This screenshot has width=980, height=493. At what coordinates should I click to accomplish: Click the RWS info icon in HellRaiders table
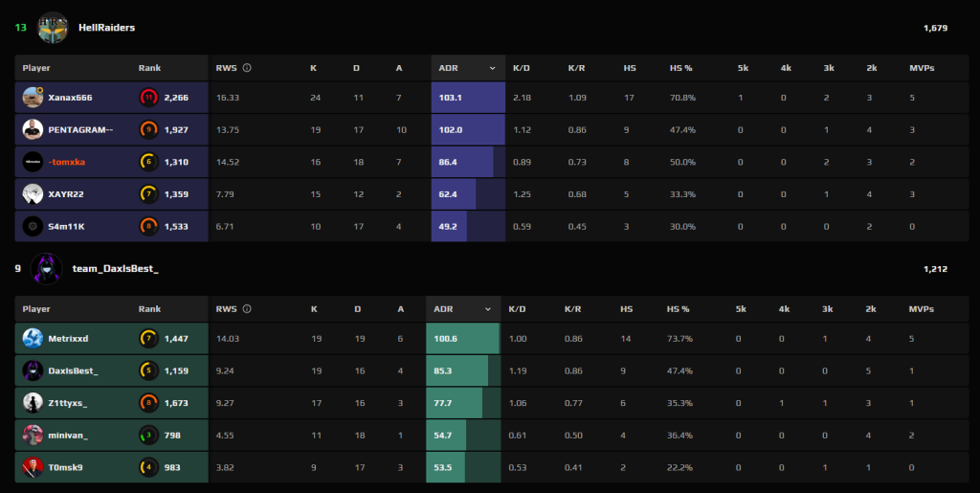[247, 68]
